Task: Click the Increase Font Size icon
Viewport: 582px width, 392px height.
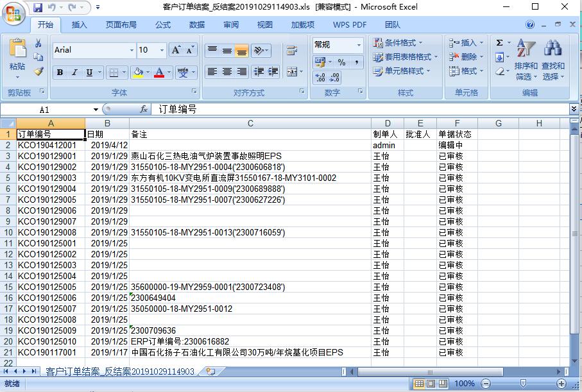Action: coord(176,50)
